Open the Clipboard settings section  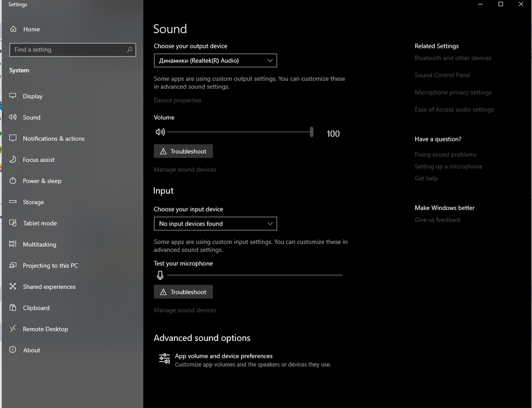(36, 308)
